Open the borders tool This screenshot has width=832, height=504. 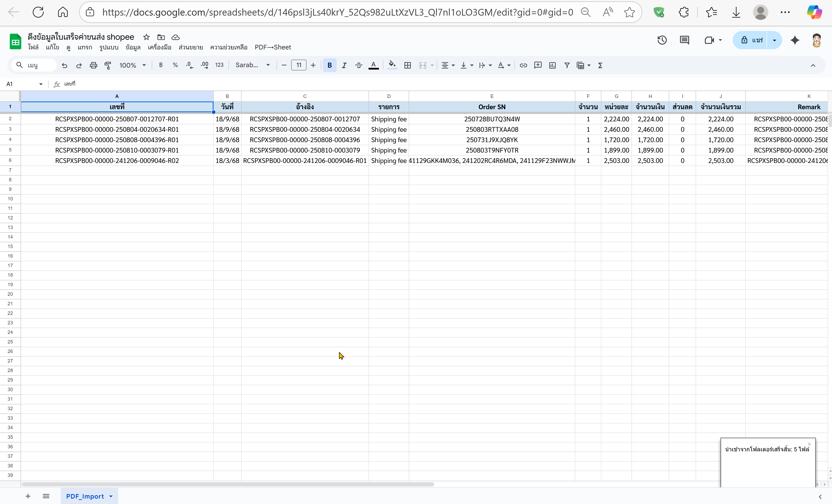click(408, 65)
